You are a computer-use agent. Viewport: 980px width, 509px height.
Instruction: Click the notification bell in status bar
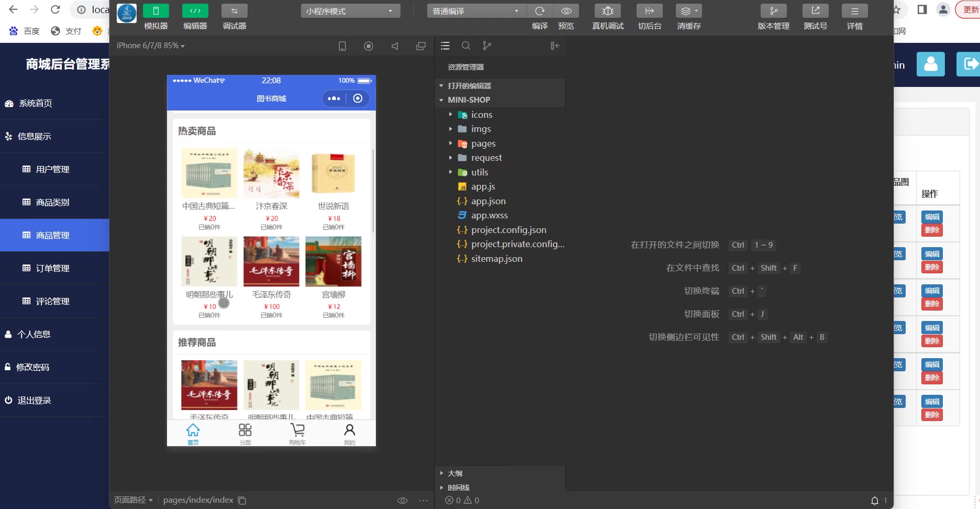(874, 501)
